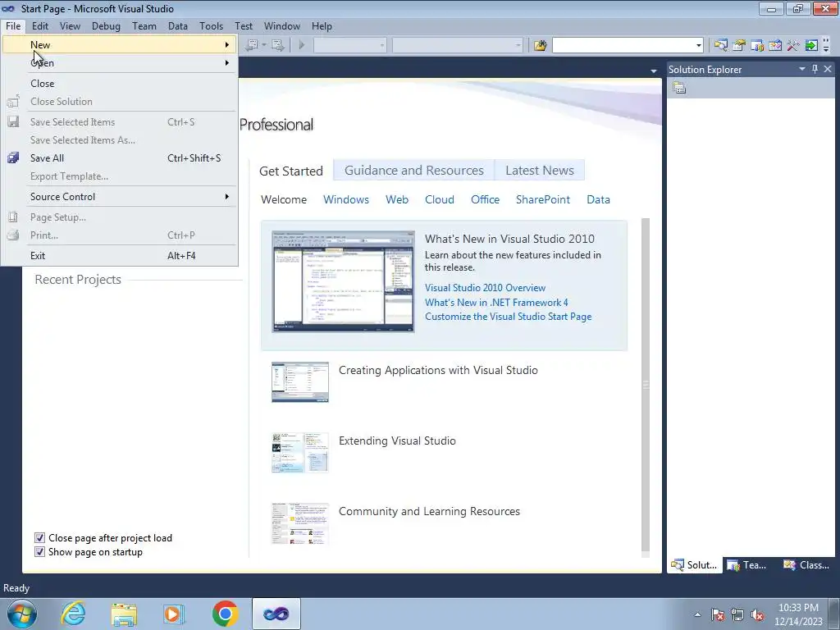
Task: Open the Toolbox toolbar icon
Action: (793, 46)
